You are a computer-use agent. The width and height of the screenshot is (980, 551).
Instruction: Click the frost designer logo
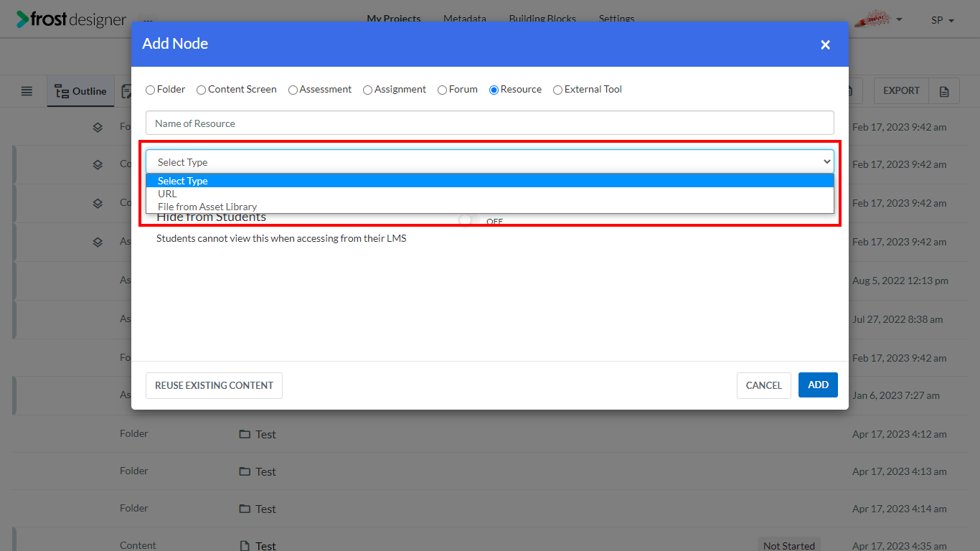[71, 19]
